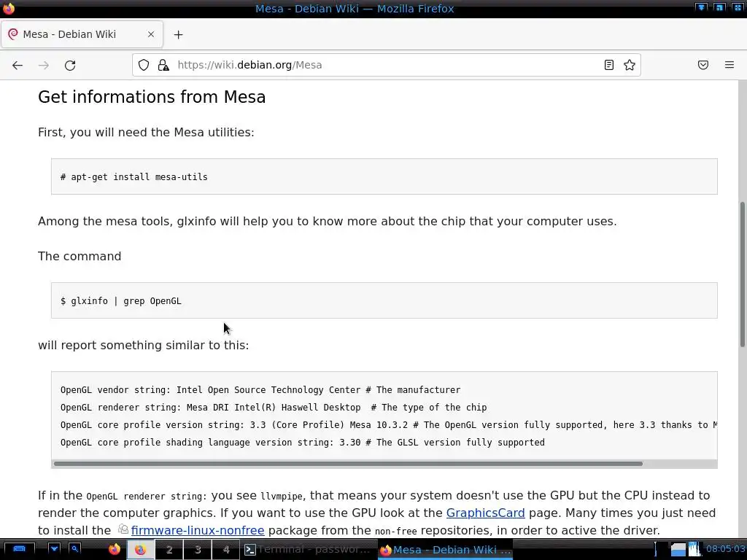The height and width of the screenshot is (560, 747).
Task: Click the Firefox window menu icon in titlebar
Action: tap(9, 8)
